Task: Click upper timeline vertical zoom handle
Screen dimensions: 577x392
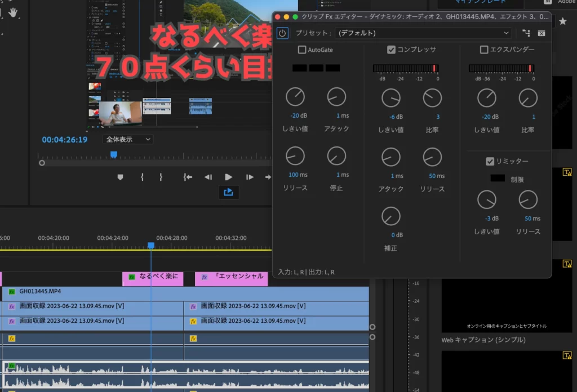Action: [x=372, y=327]
